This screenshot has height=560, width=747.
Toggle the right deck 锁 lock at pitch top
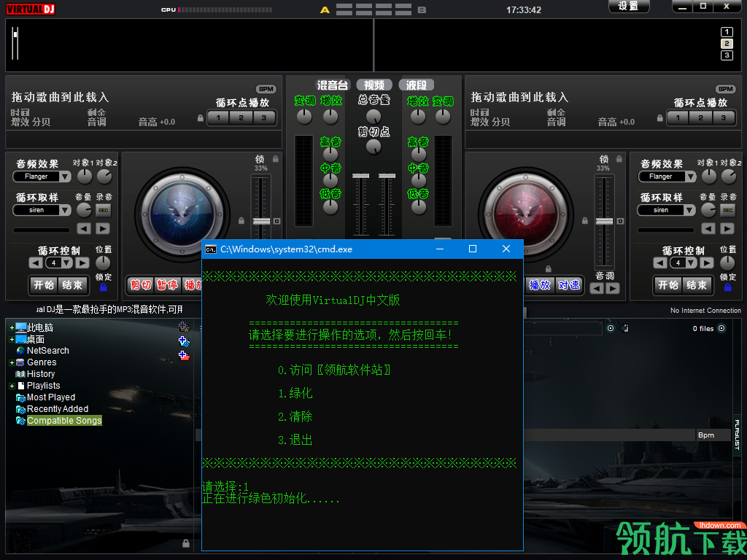pos(619,159)
